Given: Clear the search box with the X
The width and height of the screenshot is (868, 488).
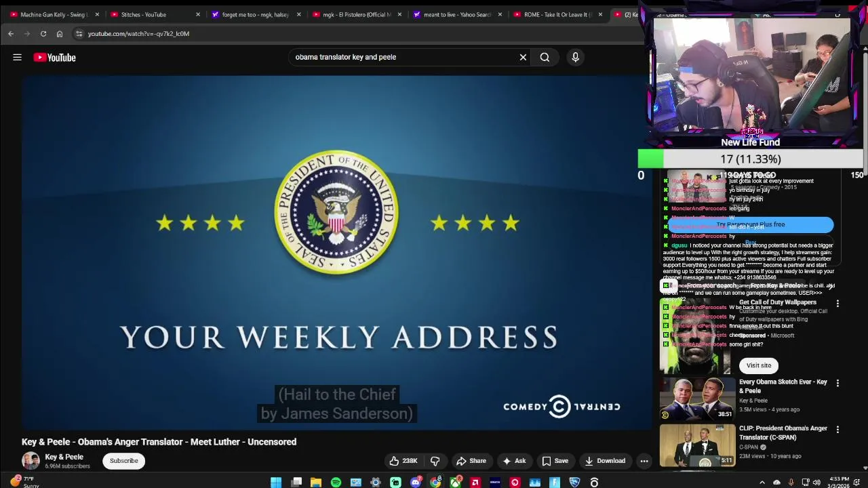Looking at the screenshot, I should pyautogui.click(x=523, y=58).
